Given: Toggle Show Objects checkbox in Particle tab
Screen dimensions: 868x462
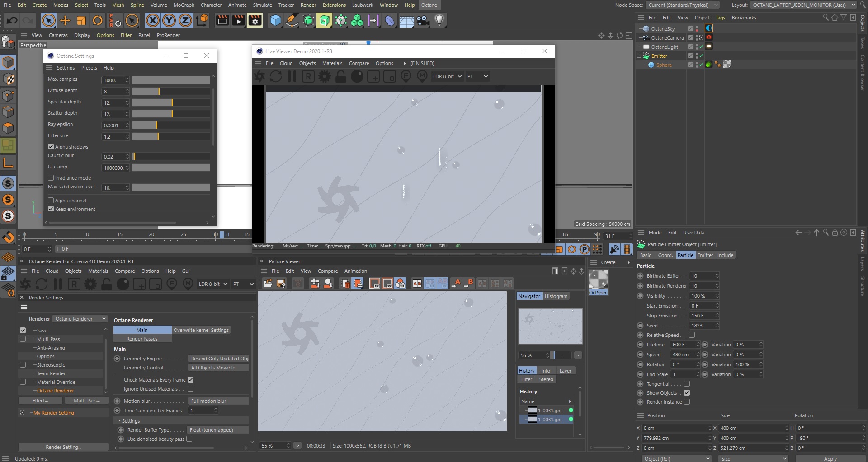Looking at the screenshot, I should pyautogui.click(x=687, y=393).
